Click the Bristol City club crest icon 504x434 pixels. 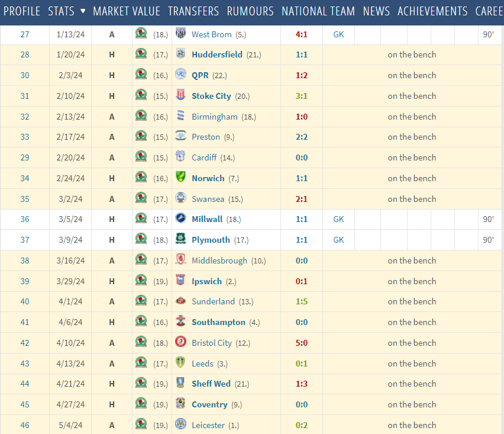pos(180,342)
